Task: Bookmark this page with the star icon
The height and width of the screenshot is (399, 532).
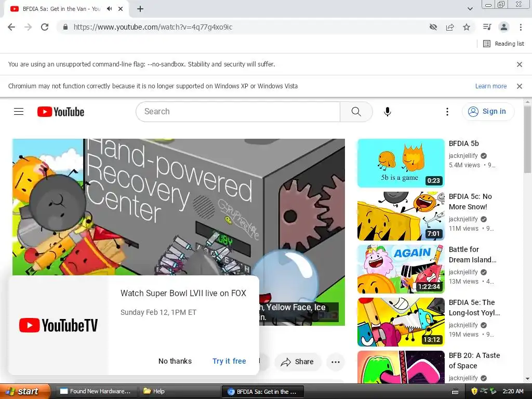Action: coord(467,27)
